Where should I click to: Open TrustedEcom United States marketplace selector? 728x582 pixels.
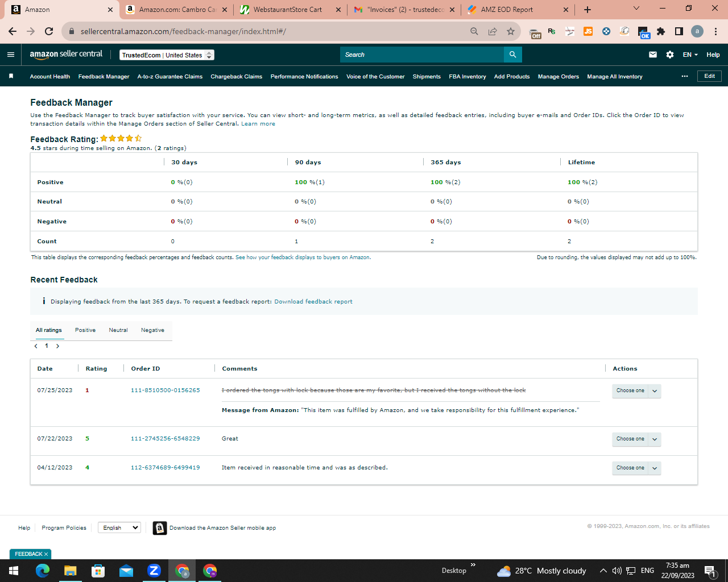(x=167, y=55)
